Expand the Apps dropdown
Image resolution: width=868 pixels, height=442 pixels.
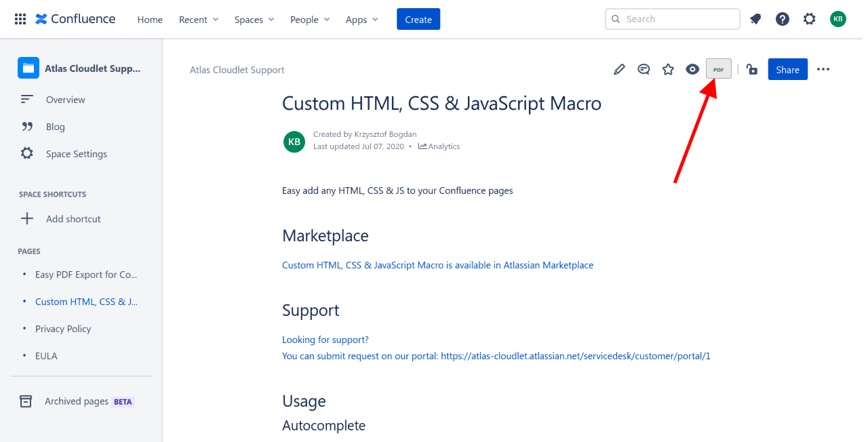point(362,20)
